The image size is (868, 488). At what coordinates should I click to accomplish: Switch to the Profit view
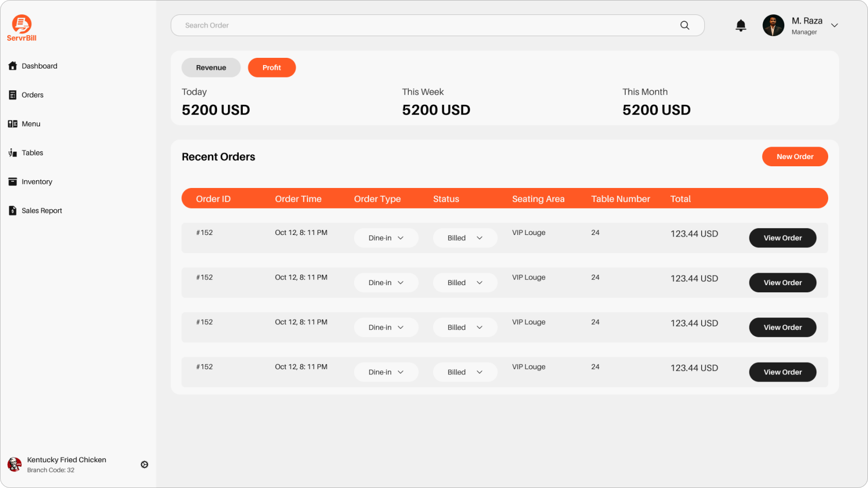(272, 68)
